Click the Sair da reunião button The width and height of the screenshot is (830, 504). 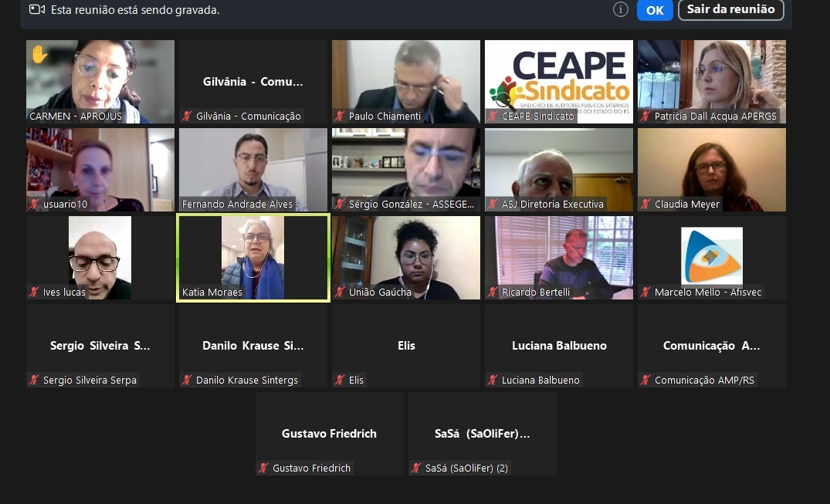(730, 9)
